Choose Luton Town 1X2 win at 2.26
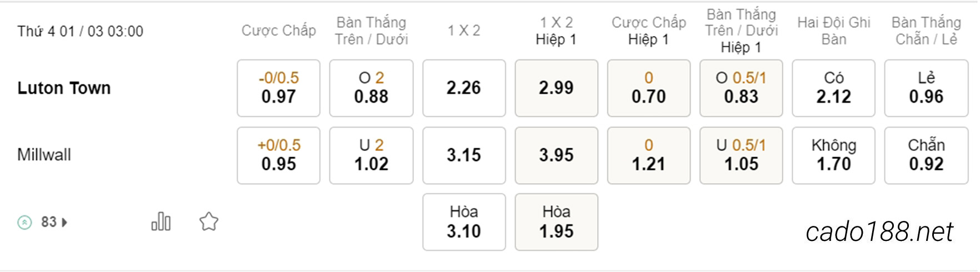The width and height of the screenshot is (980, 272). click(x=464, y=88)
